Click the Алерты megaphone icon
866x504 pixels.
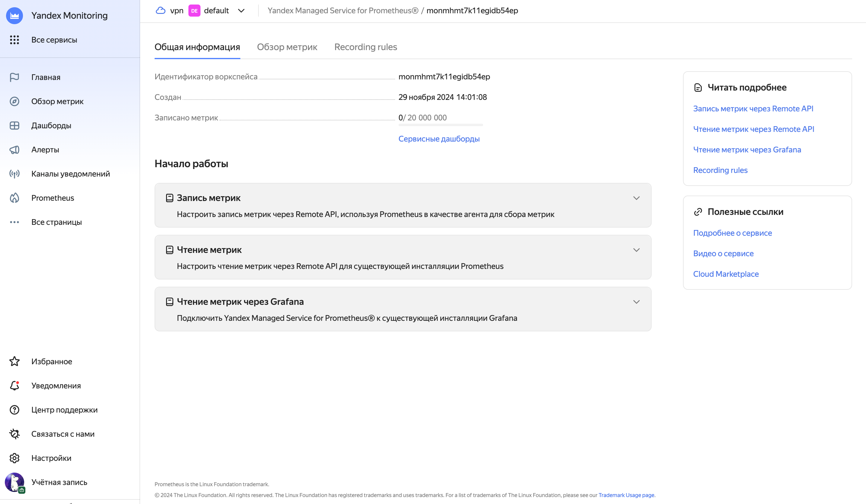tap(14, 150)
